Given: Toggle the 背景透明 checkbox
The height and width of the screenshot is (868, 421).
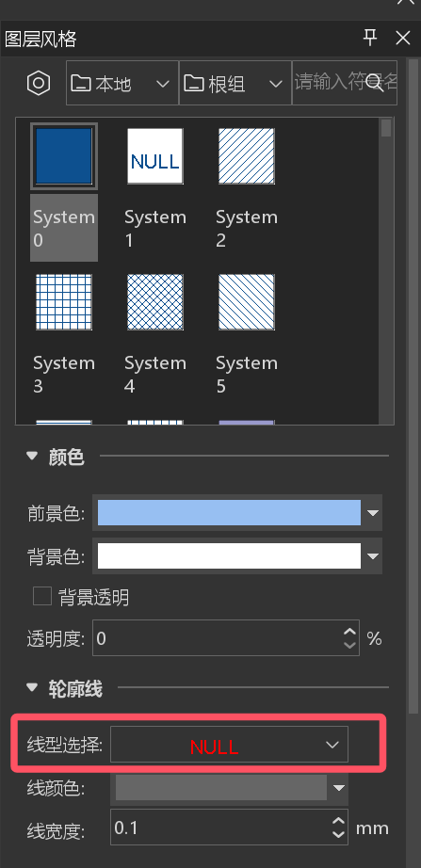Looking at the screenshot, I should click(42, 596).
